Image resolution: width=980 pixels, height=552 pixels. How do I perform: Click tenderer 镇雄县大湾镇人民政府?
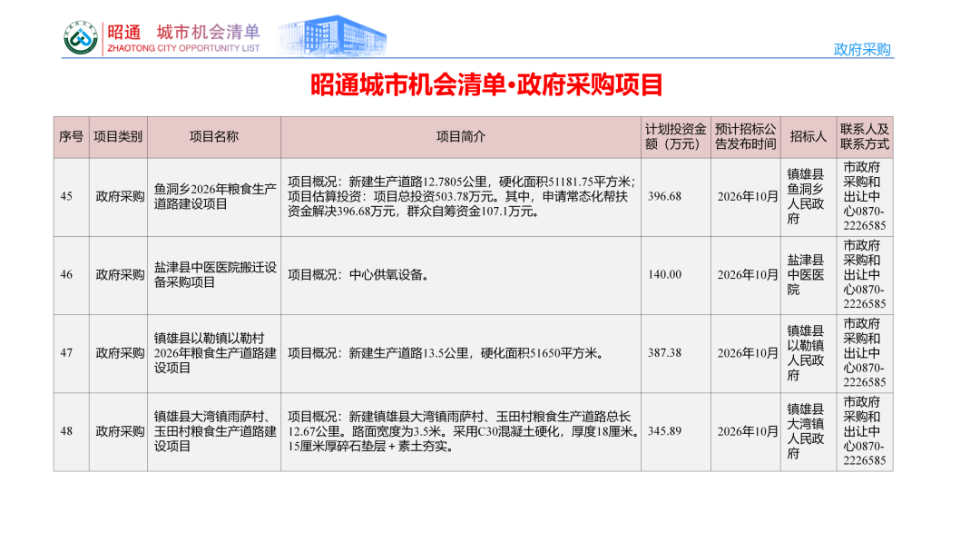pos(806,431)
